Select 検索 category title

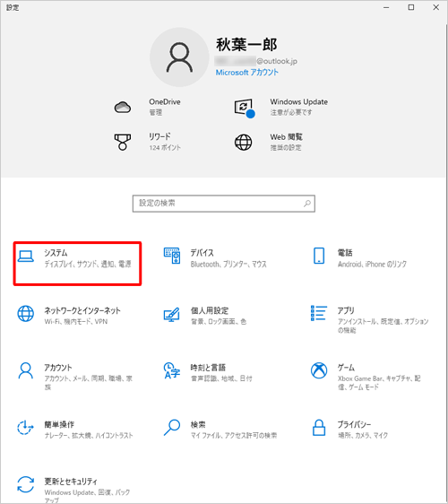(198, 424)
